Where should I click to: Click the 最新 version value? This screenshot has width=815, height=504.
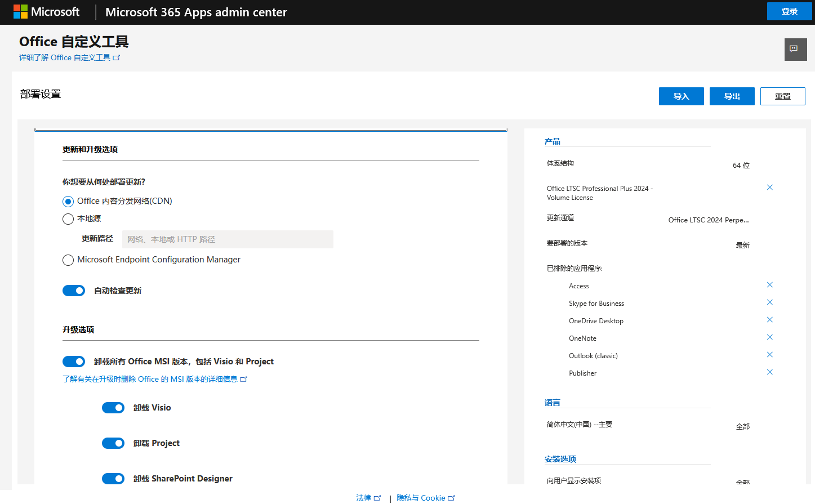pos(743,246)
